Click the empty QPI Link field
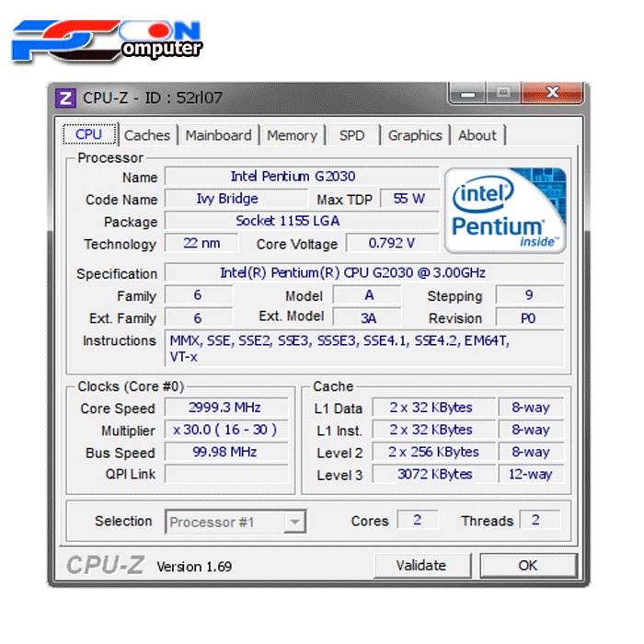Screen dimensions: 644x644 (226, 474)
